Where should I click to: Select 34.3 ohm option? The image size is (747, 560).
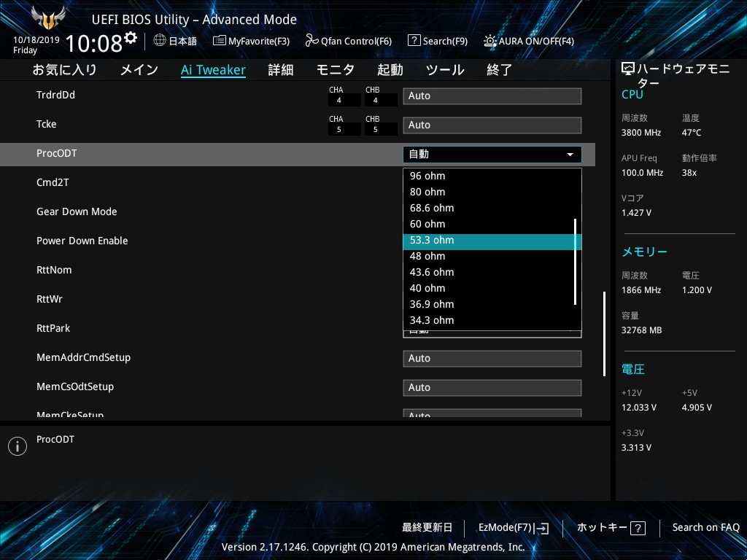[489, 321]
